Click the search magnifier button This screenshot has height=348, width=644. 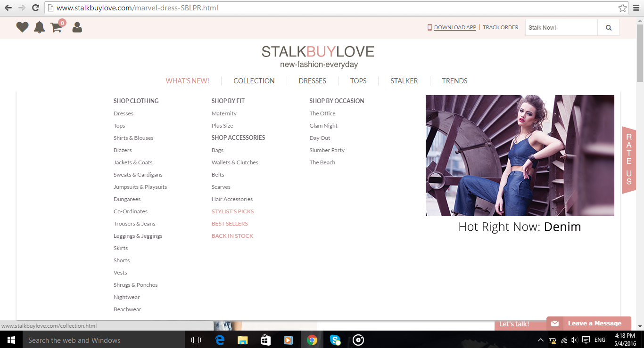(609, 27)
